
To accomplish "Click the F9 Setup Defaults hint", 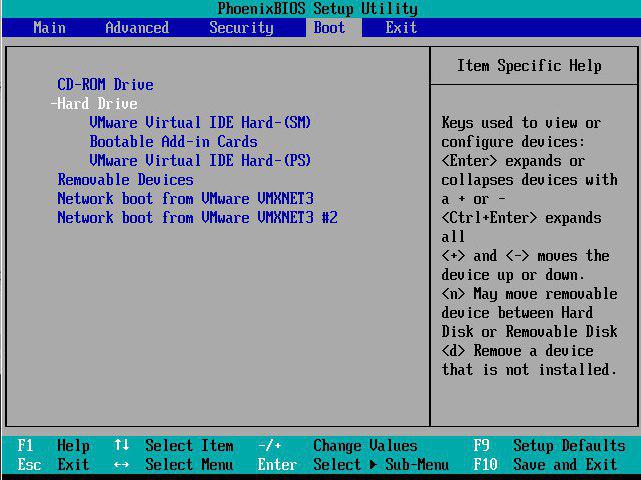I will [x=549, y=446].
